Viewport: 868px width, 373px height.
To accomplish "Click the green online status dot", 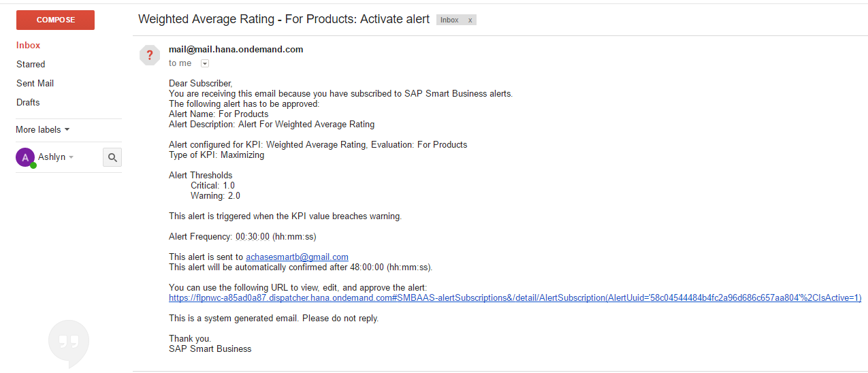I will point(33,165).
